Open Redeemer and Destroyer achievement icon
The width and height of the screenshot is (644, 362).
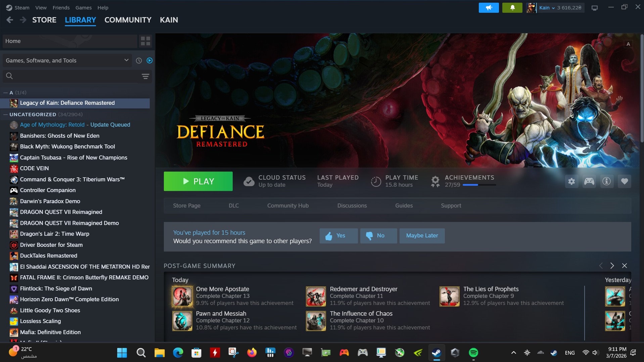coord(316,296)
